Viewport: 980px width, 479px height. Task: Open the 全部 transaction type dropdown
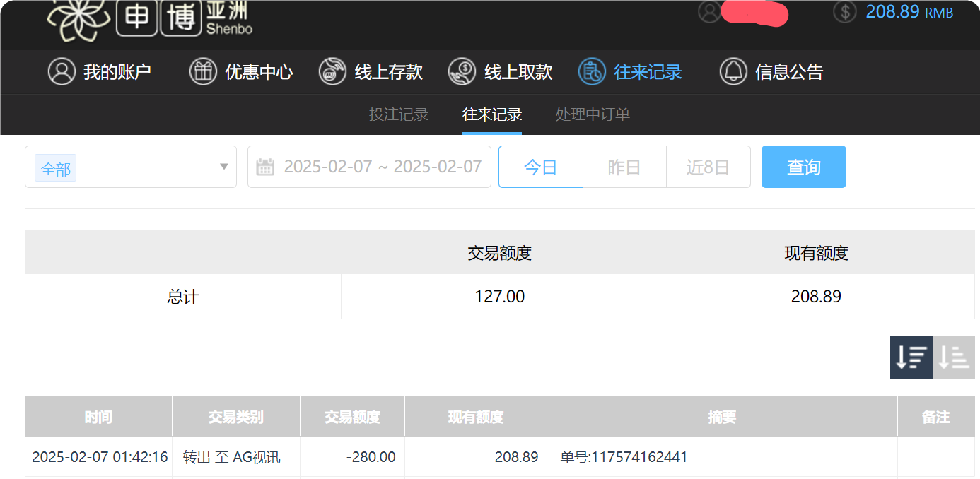click(x=55, y=167)
